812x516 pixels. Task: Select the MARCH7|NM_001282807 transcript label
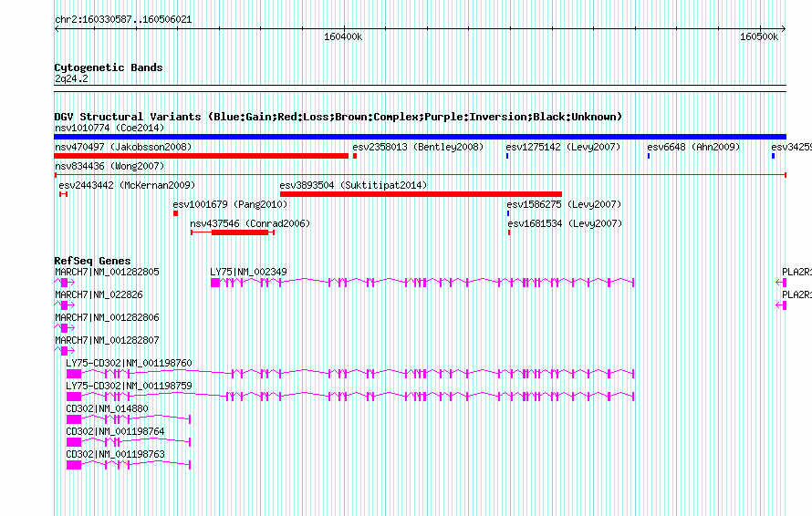(107, 340)
